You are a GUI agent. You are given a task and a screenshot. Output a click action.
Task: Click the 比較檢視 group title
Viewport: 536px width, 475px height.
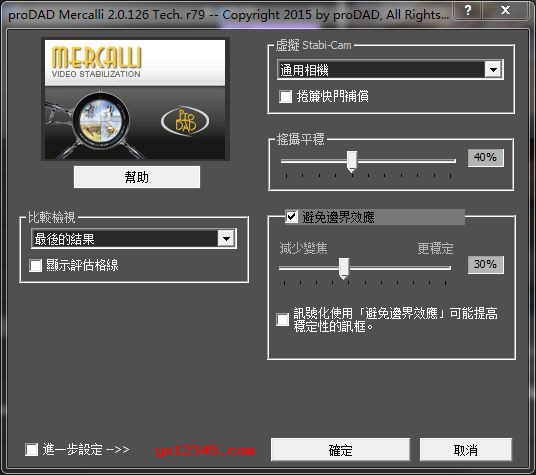[52, 217]
